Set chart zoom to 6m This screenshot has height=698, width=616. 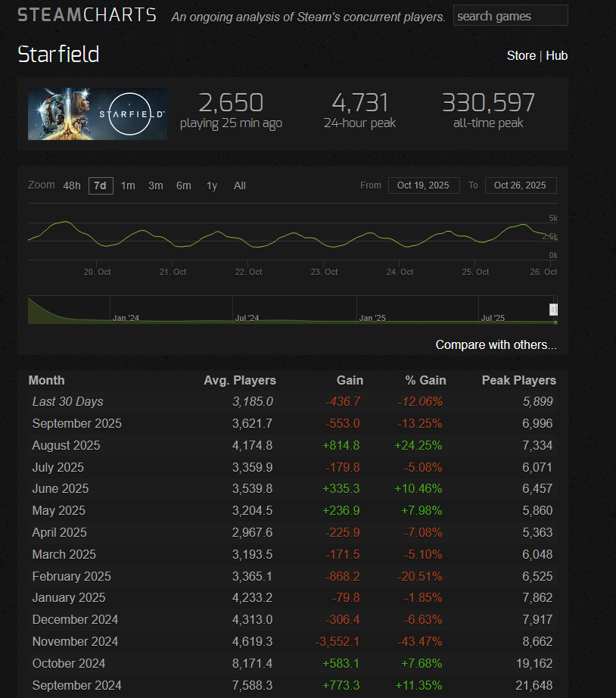point(184,185)
